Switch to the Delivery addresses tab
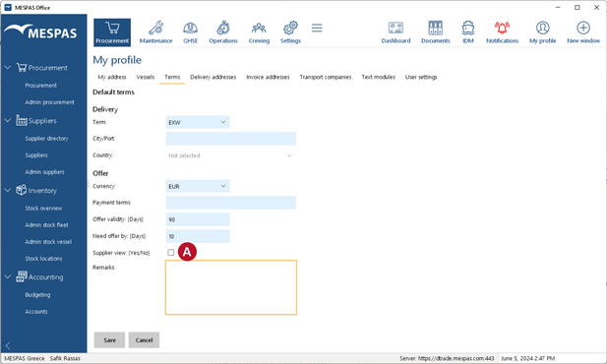The image size is (607, 364). tap(212, 77)
